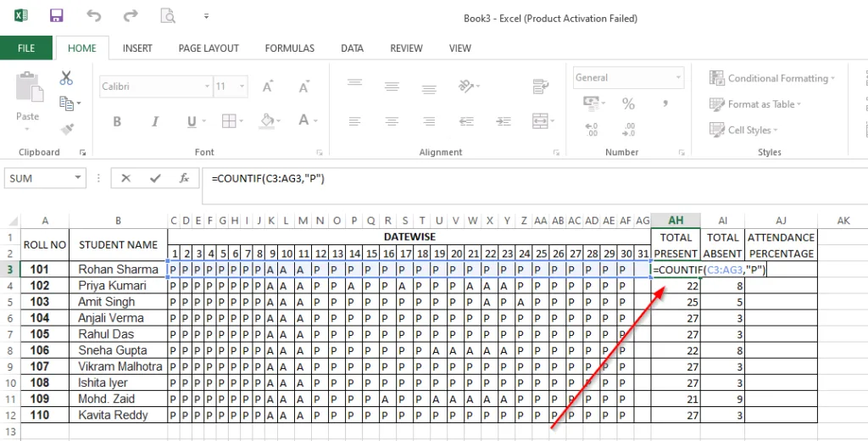Open Format as Table menu
This screenshot has width=868, height=441.
[x=756, y=104]
